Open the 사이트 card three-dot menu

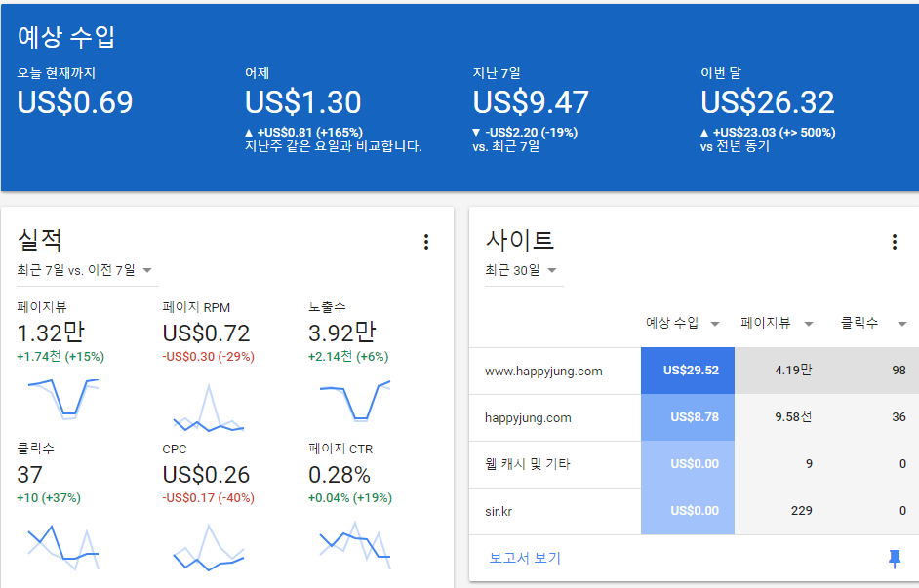[895, 242]
